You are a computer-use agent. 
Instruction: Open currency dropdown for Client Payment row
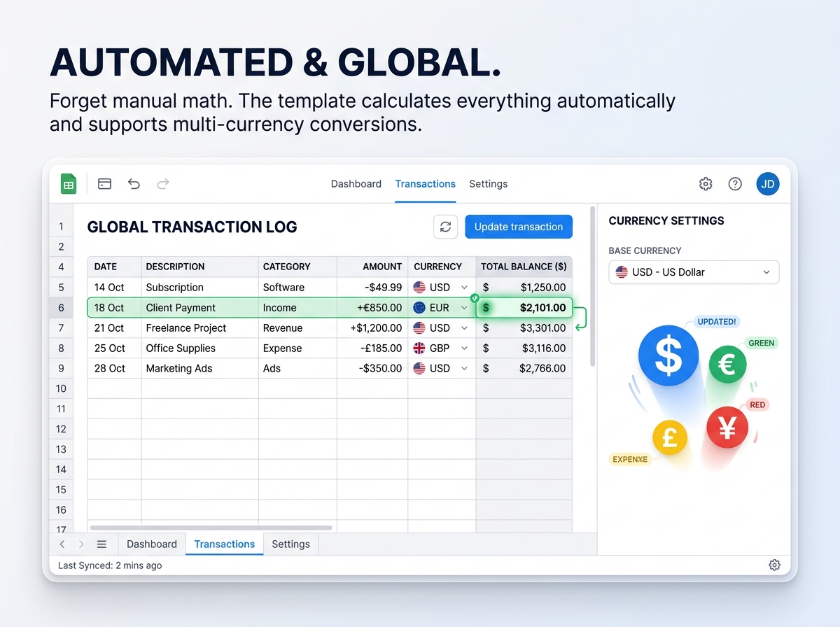464,308
